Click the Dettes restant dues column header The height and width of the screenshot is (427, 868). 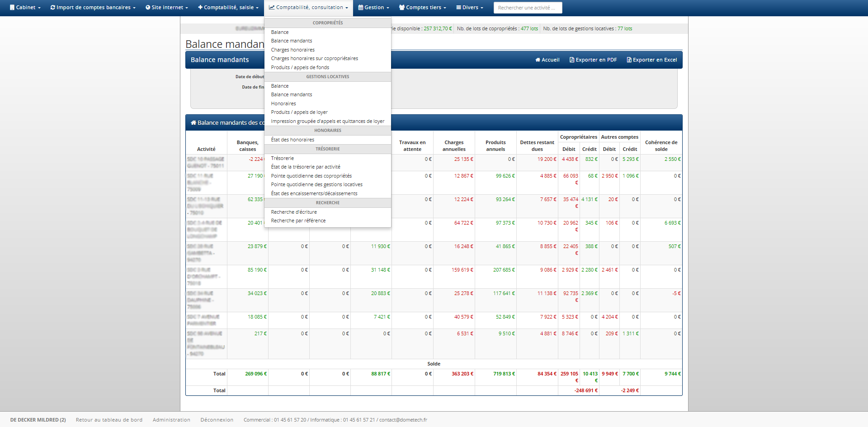(537, 145)
